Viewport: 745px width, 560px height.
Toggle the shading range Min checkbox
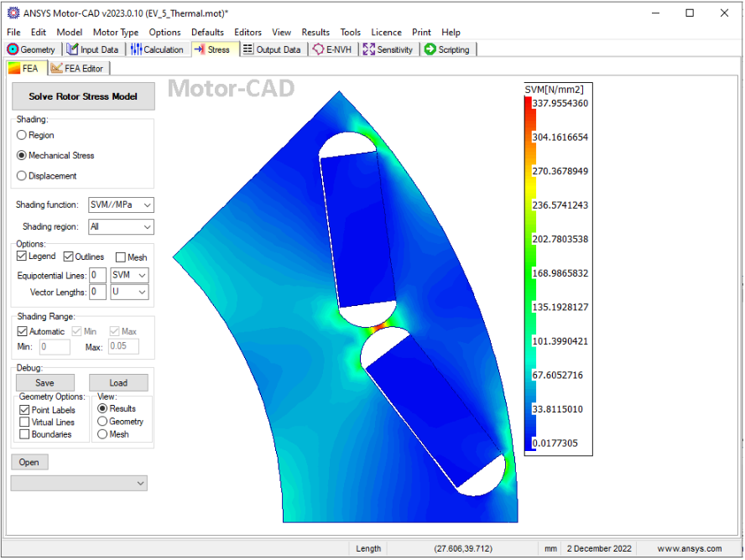tap(76, 331)
